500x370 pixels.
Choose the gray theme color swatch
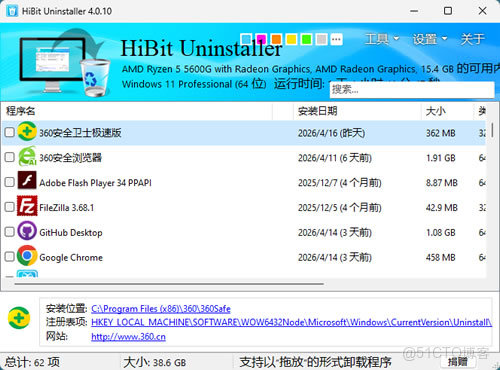321,39
